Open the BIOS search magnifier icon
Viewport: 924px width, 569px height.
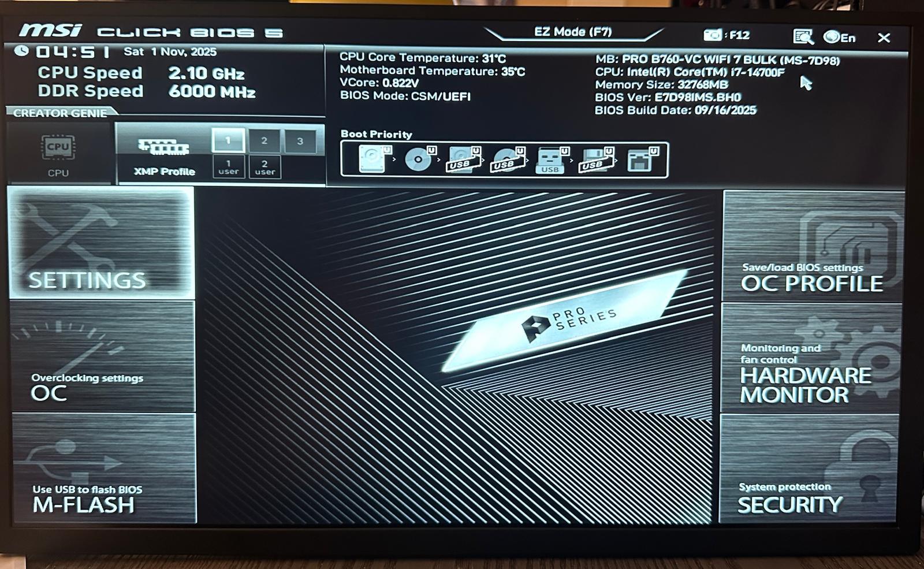(x=803, y=37)
